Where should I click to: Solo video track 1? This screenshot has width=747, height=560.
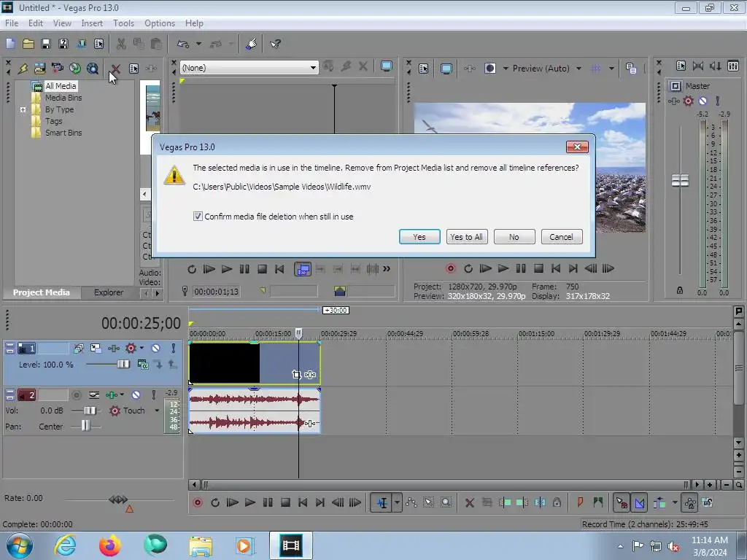click(x=174, y=348)
